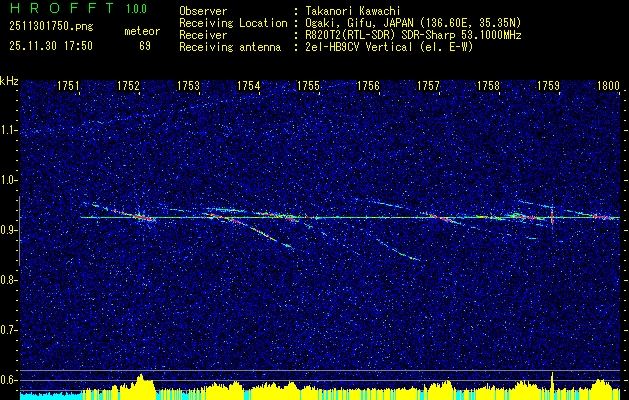Click the date stamp 25.11.30 17:50
629x400 pixels.
coord(51,46)
